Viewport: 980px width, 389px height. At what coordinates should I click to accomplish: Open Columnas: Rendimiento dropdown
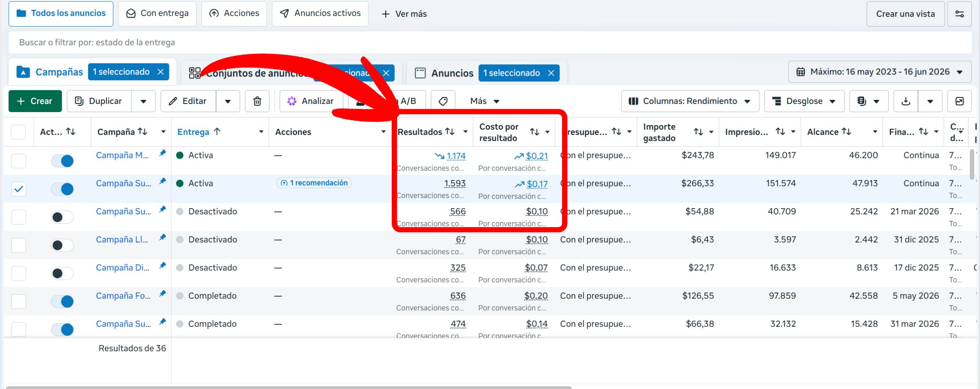coord(690,101)
